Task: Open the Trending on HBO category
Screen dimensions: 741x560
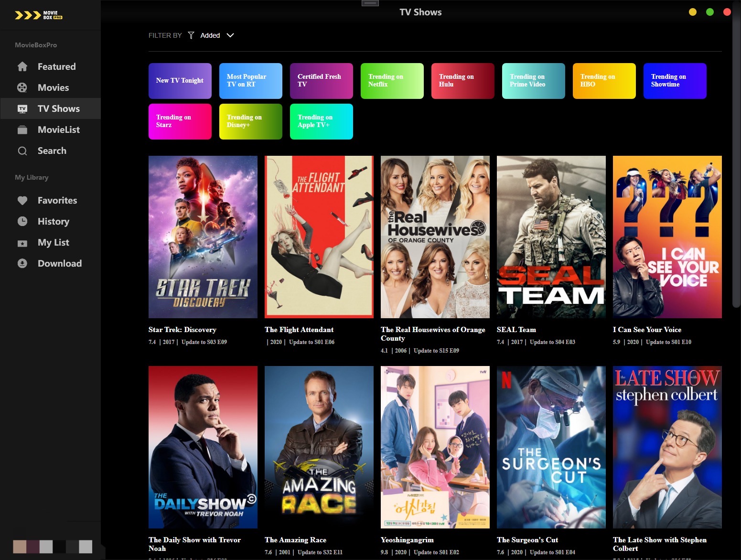Action: tap(604, 81)
